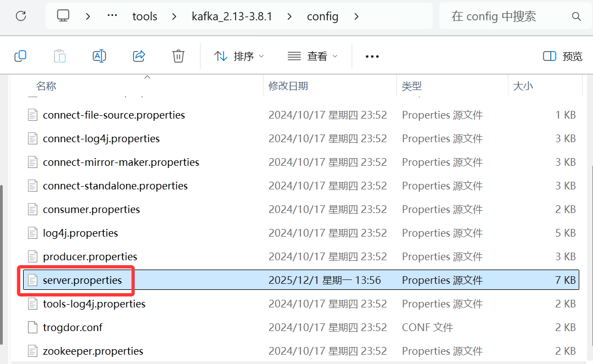593x364 pixels.
Task: Click file icon of consumer.properties
Action: coord(33,209)
